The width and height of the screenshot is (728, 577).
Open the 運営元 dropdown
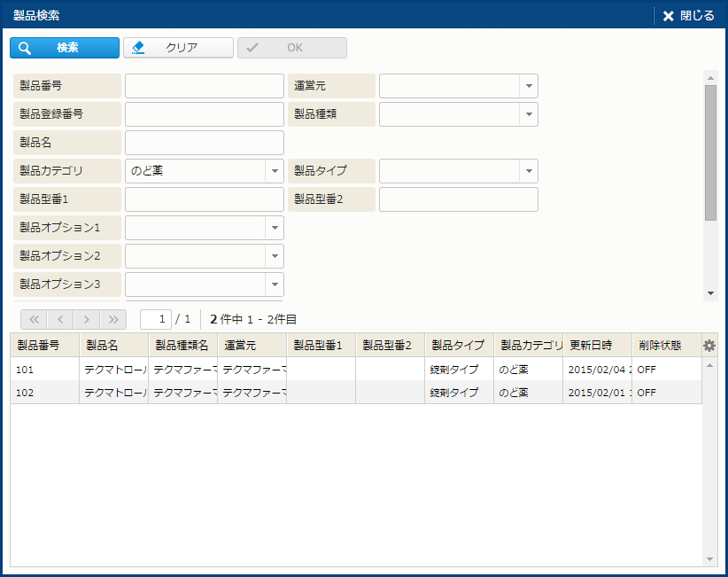pyautogui.click(x=528, y=86)
